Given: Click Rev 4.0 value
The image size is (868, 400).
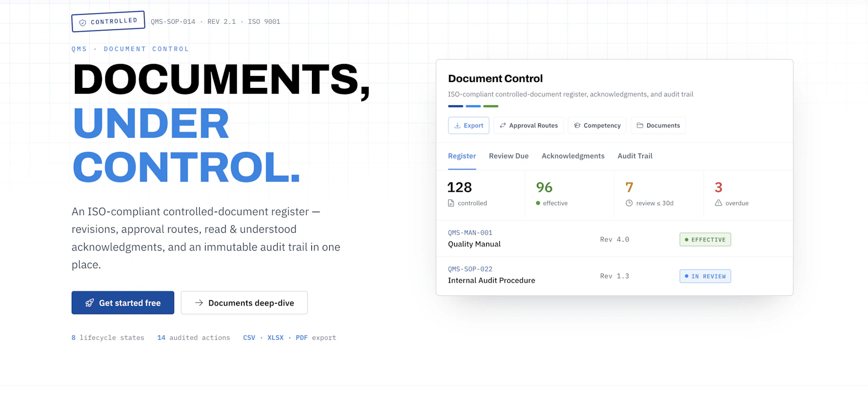Looking at the screenshot, I should [615, 239].
